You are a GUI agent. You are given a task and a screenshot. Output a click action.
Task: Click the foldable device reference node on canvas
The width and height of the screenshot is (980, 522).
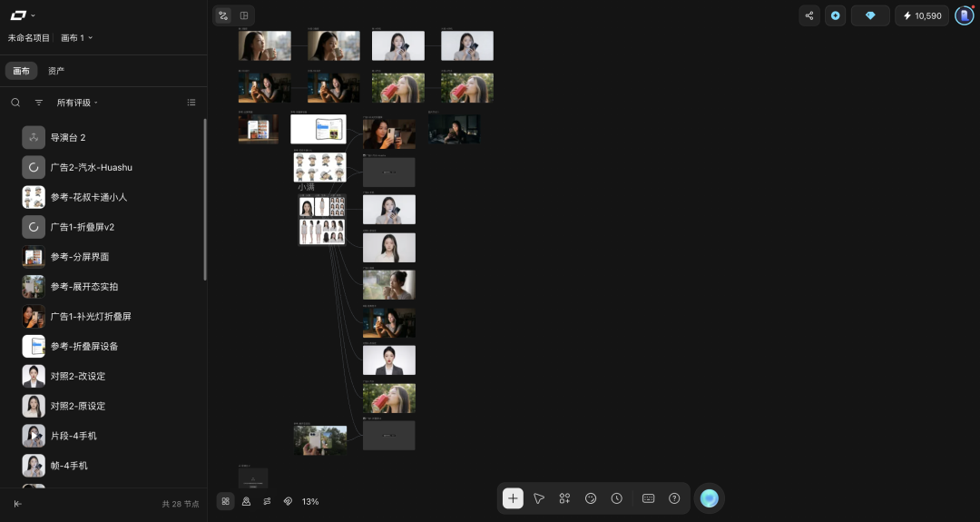click(318, 129)
